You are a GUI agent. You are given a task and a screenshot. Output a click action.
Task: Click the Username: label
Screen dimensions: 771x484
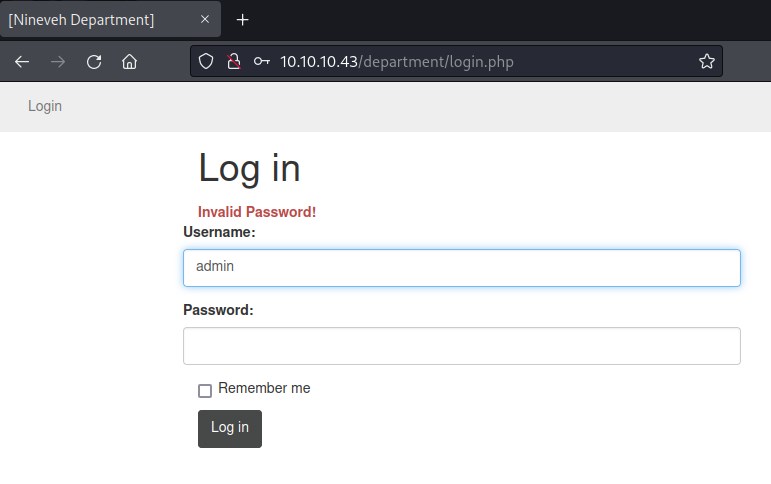tap(219, 232)
